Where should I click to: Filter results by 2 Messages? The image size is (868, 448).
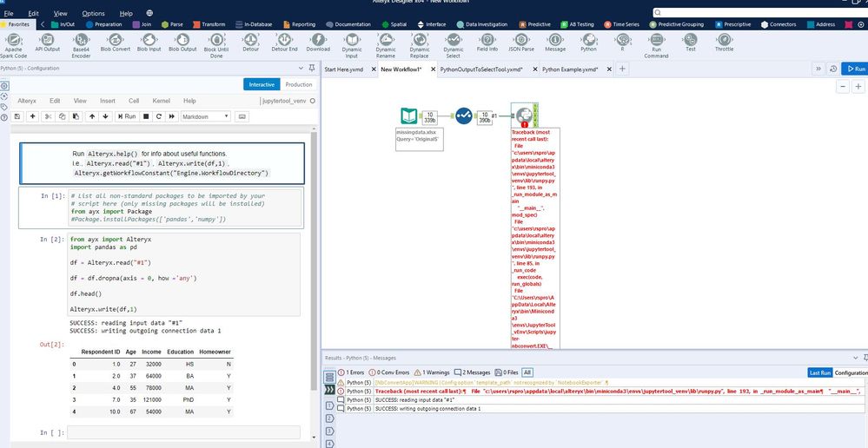(x=472, y=372)
